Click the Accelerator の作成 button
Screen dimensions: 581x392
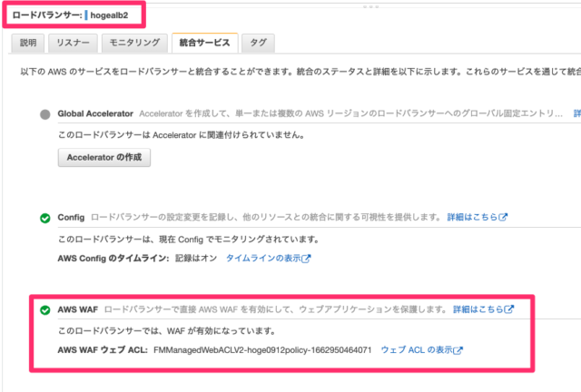[104, 158]
